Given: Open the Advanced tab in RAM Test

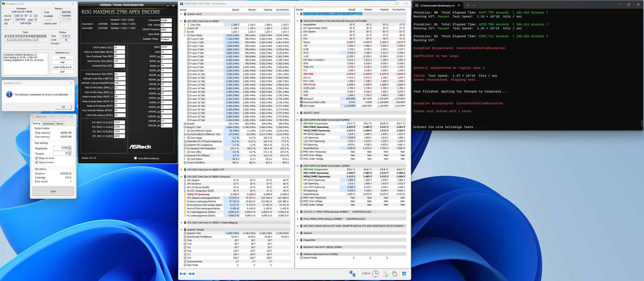Looking at the screenshot, I should pyautogui.click(x=48, y=124).
